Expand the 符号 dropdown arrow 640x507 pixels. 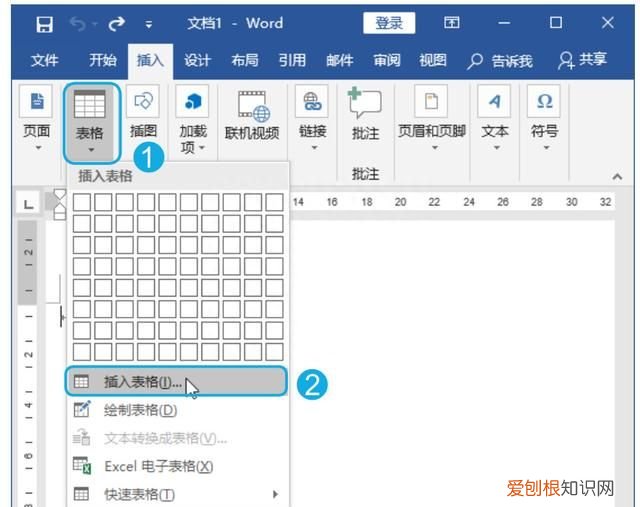pos(547,148)
